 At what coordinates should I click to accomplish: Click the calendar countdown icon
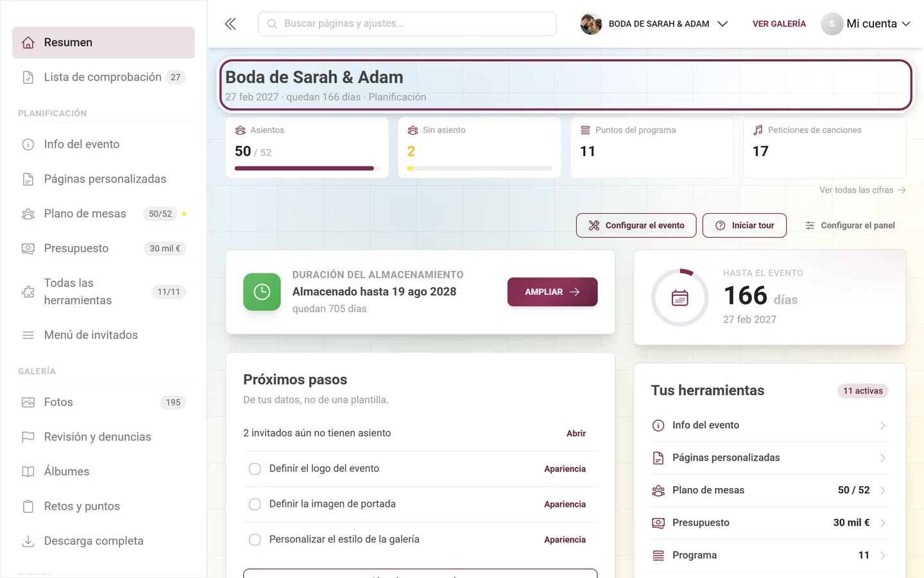680,297
